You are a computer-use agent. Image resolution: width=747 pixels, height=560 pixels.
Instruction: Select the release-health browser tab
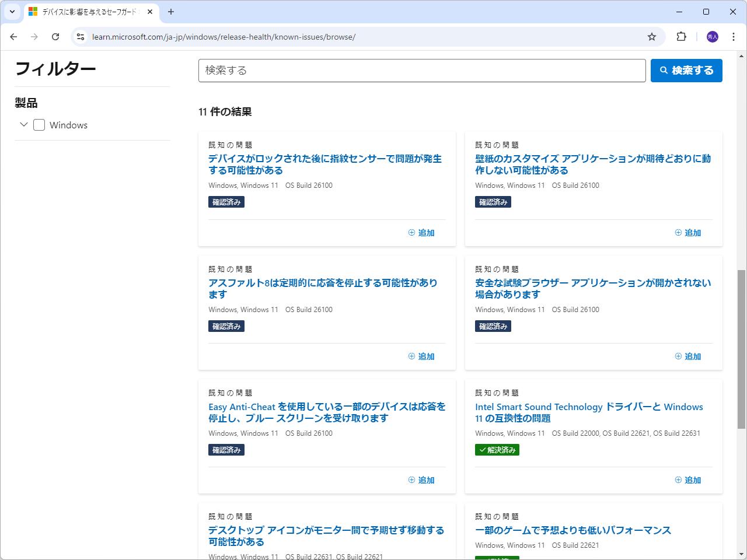[x=88, y=12]
